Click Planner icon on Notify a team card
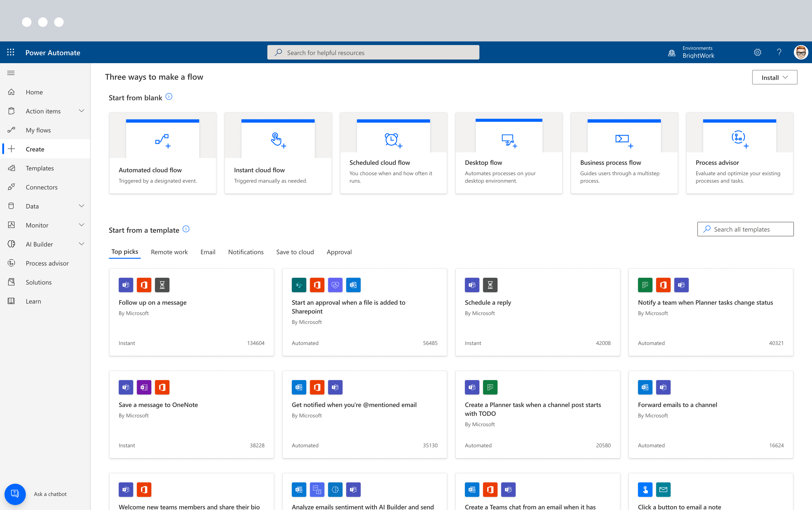Screen dimensions: 812x510 tap(645, 285)
